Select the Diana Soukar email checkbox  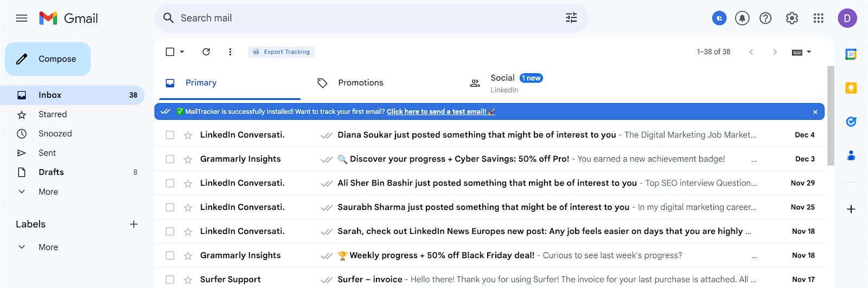coord(170,135)
